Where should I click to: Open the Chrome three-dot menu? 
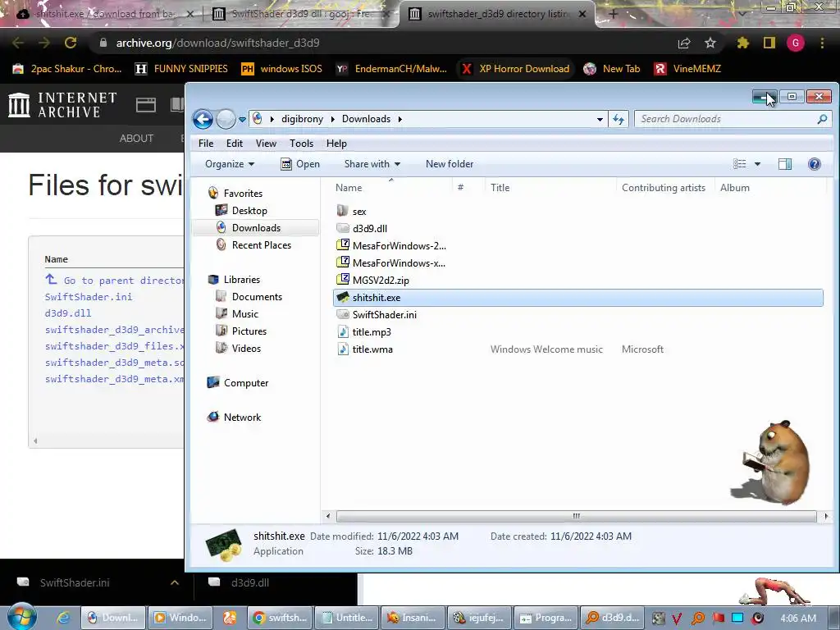pos(822,43)
